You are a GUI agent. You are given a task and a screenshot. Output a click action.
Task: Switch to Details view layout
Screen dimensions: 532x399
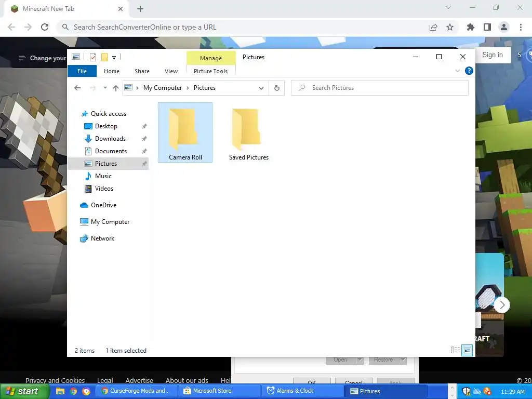[455, 350]
